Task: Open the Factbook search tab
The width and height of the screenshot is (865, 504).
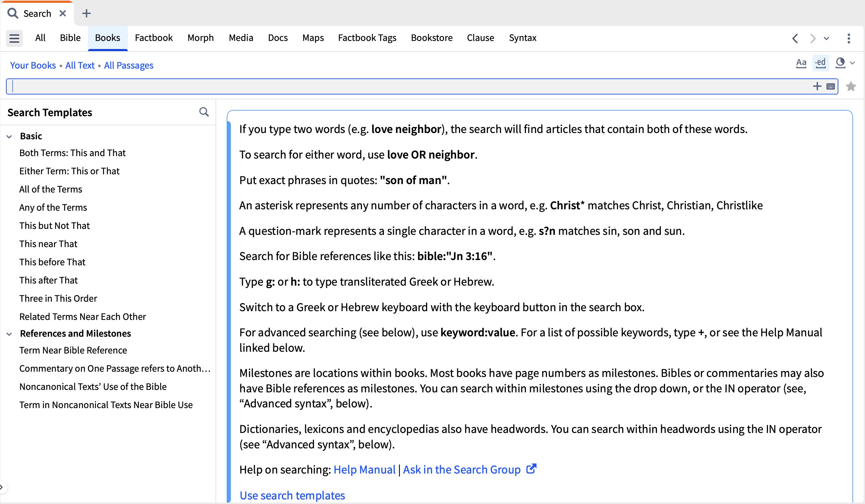Action: (x=154, y=38)
